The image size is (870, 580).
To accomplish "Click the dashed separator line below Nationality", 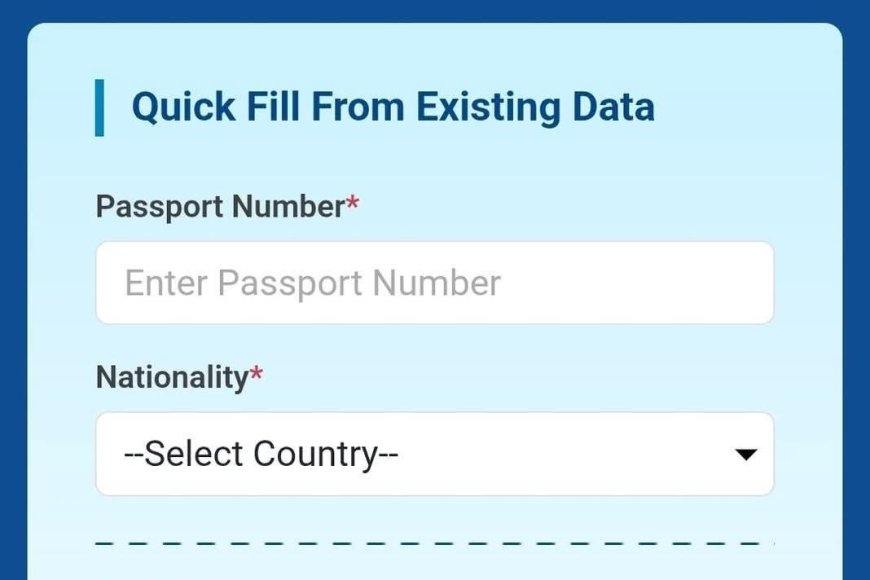I will tap(434, 543).
